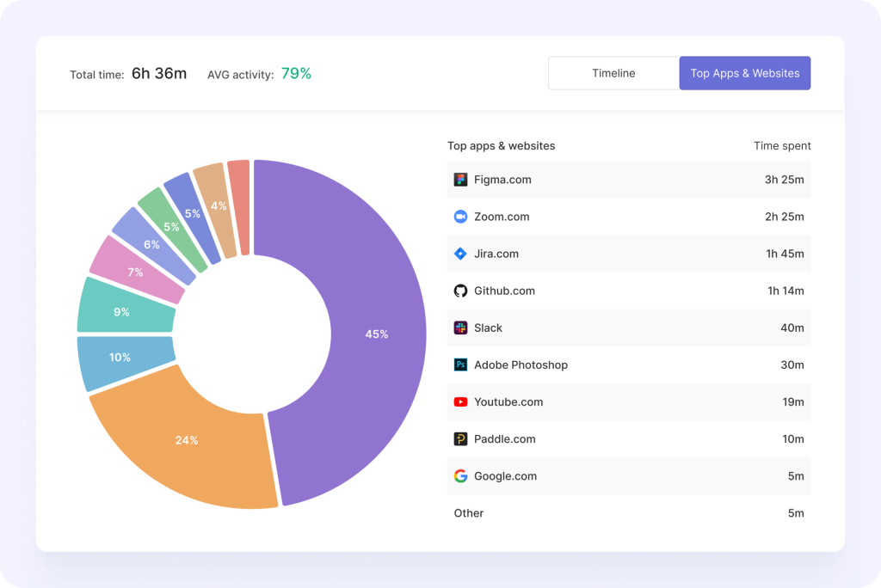This screenshot has height=588, width=881.
Task: Switch to the Timeline tab
Action: (613, 73)
